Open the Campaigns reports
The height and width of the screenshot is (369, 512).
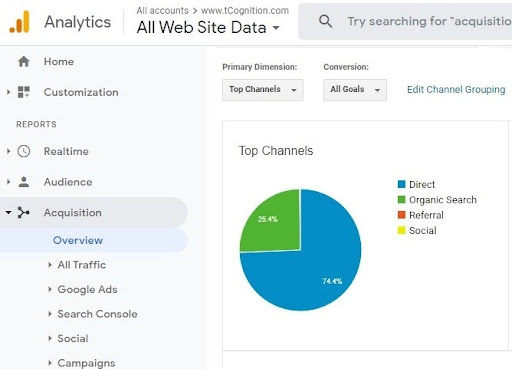pos(86,363)
